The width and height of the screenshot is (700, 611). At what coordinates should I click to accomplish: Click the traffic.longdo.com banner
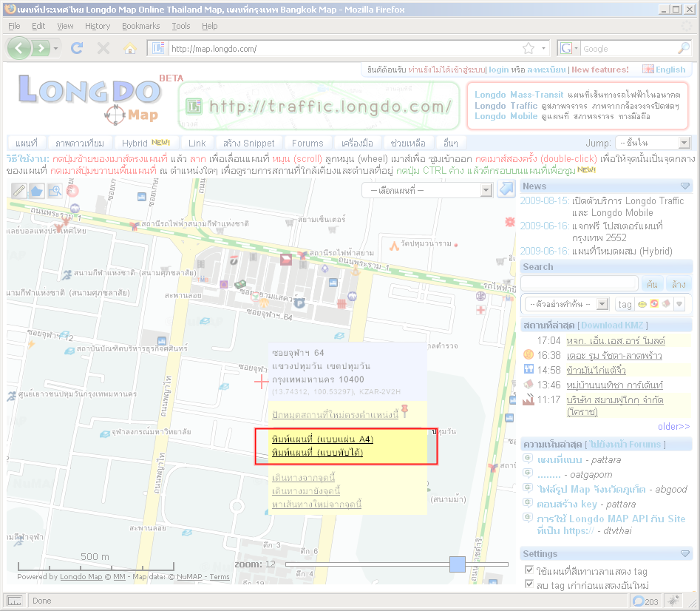[x=319, y=106]
